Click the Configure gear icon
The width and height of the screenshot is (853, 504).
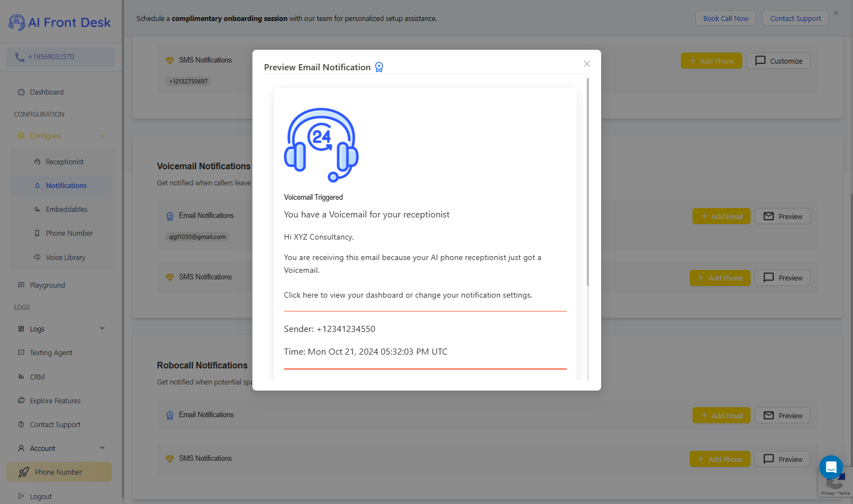21,136
